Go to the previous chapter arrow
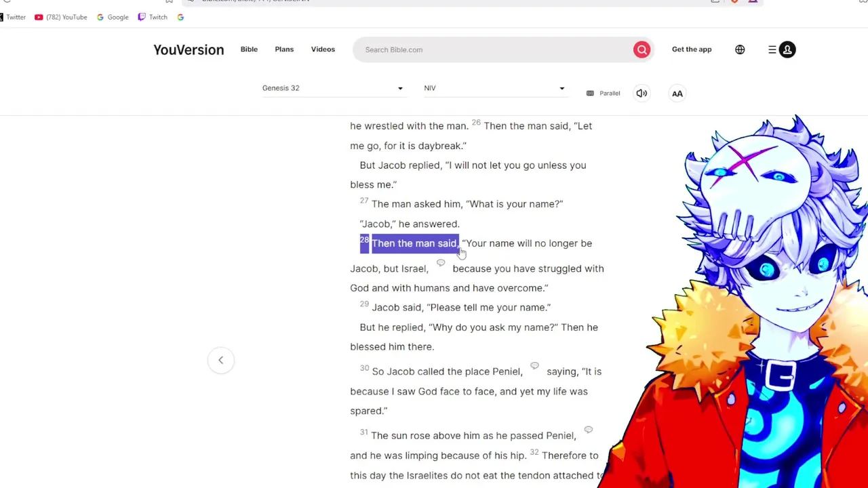Image resolution: width=868 pixels, height=488 pixels. 220,360
